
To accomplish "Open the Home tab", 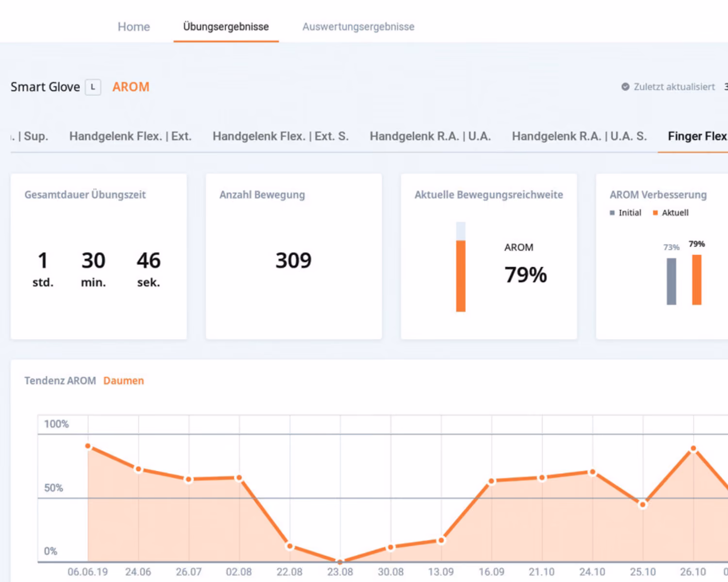I will [x=133, y=27].
